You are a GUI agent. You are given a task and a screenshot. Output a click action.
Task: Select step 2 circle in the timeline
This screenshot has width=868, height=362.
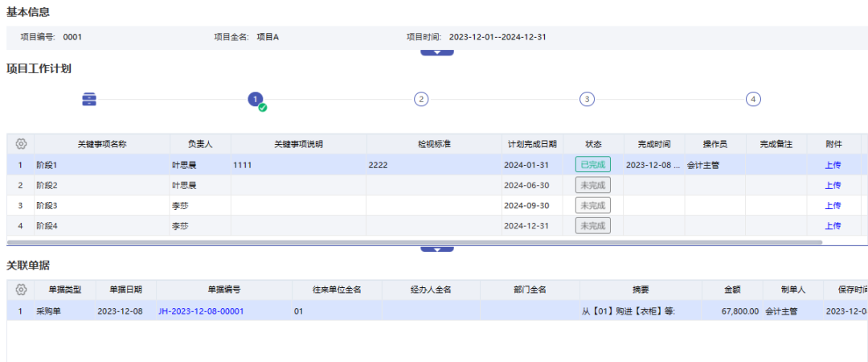point(421,99)
